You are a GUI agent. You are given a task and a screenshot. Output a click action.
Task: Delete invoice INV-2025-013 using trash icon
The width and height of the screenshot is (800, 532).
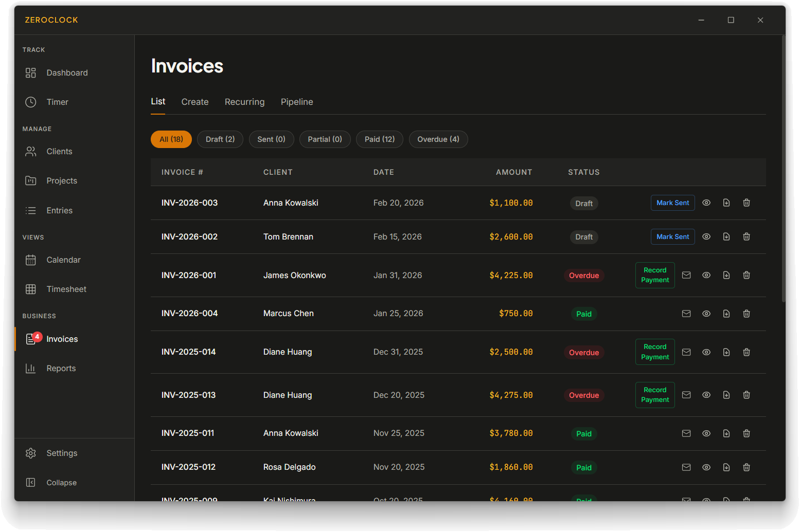tap(746, 395)
